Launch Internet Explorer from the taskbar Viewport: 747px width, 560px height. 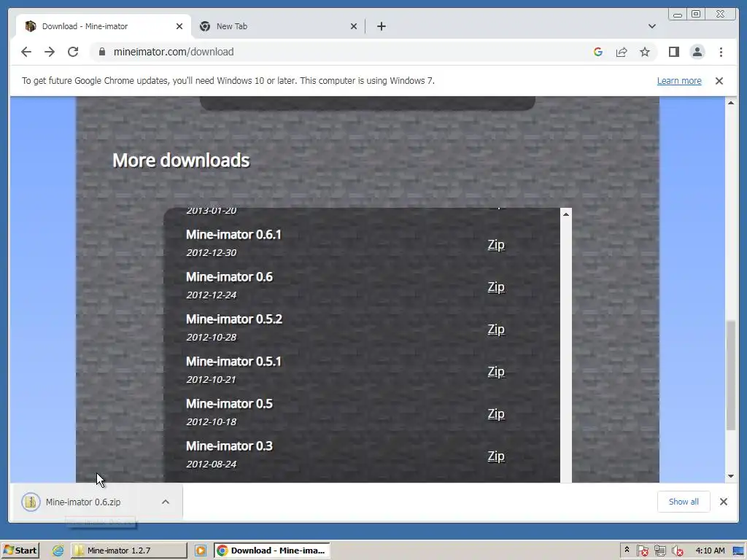(x=58, y=551)
